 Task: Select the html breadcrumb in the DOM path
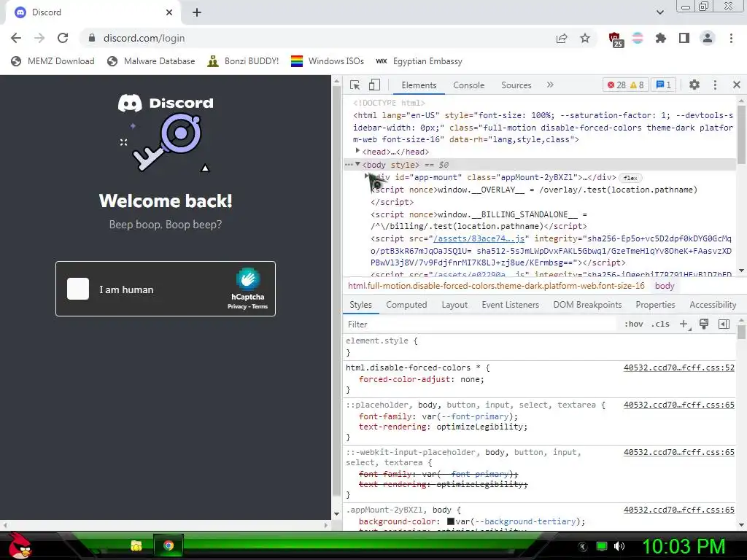pyautogui.click(x=496, y=286)
